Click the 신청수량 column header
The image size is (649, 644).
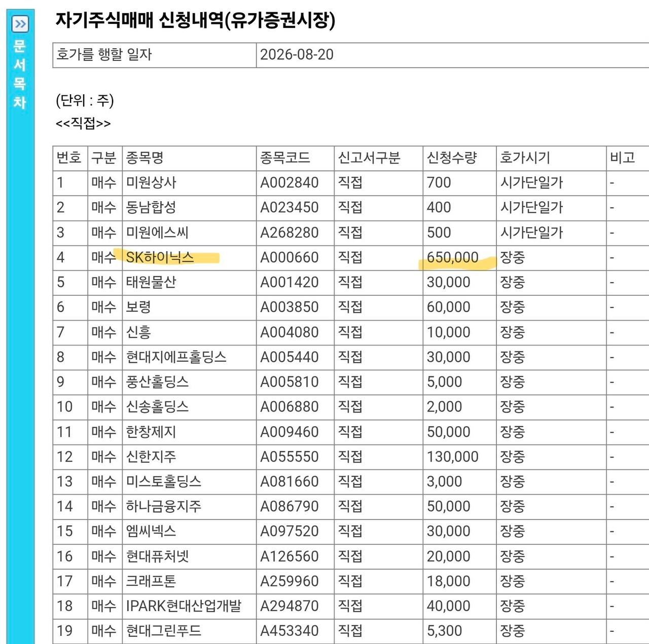452,158
